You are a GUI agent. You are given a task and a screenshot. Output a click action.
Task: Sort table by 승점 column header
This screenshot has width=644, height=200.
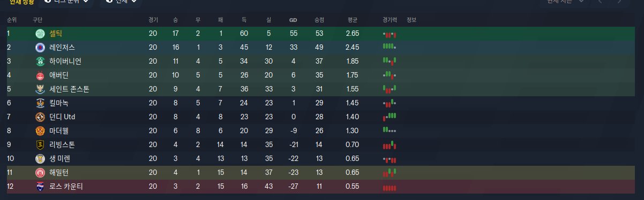tap(319, 20)
